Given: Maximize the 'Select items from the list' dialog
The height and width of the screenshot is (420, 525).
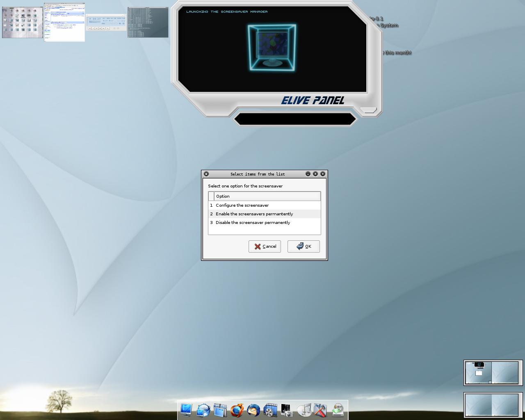Looking at the screenshot, I should pos(315,174).
